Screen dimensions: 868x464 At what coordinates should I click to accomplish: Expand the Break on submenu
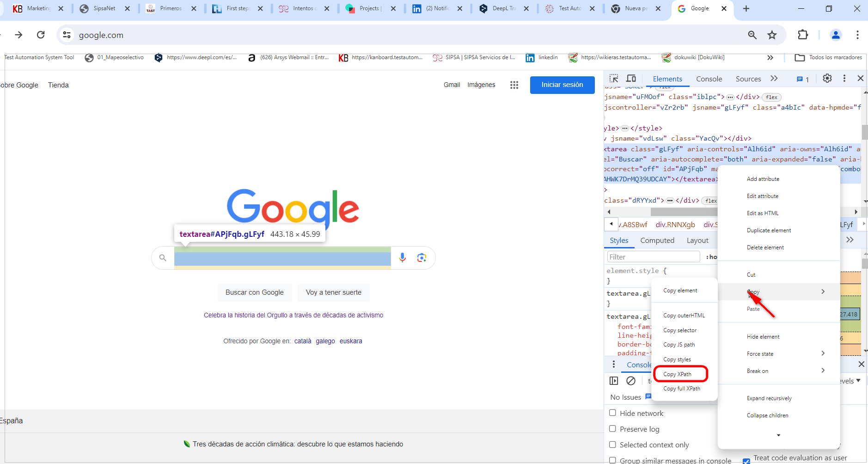tap(785, 371)
